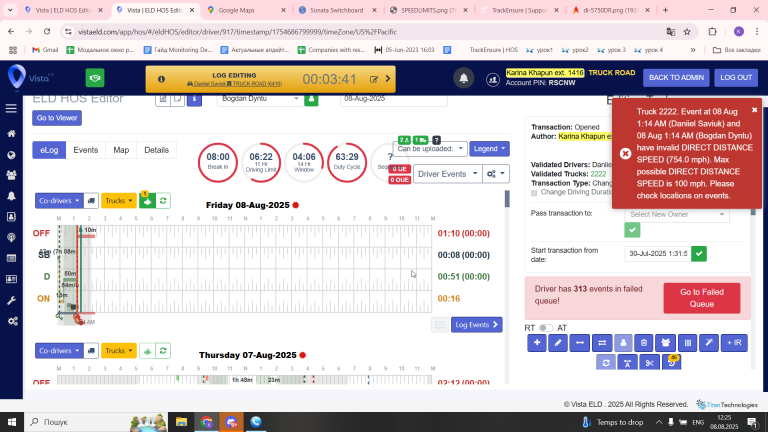The height and width of the screenshot is (432, 768).
Task: Open the globe icon in the left sidebar
Action: pyautogui.click(x=11, y=155)
